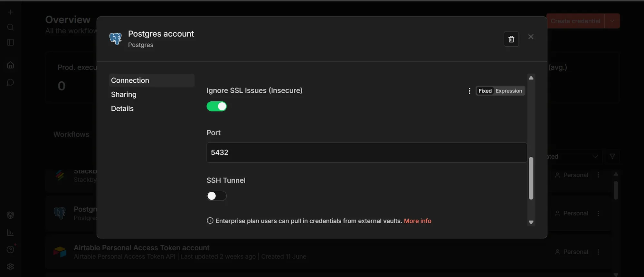This screenshot has height=277, width=644.
Task: Click the background list scrollbar up arrow
Action: [616, 174]
